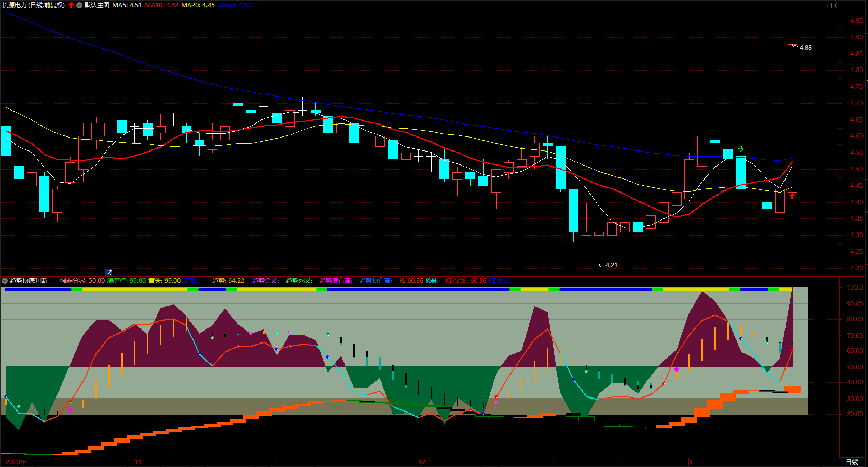The width and height of the screenshot is (868, 467).
Task: Click the K: 60.36 value
Action: click(x=411, y=281)
